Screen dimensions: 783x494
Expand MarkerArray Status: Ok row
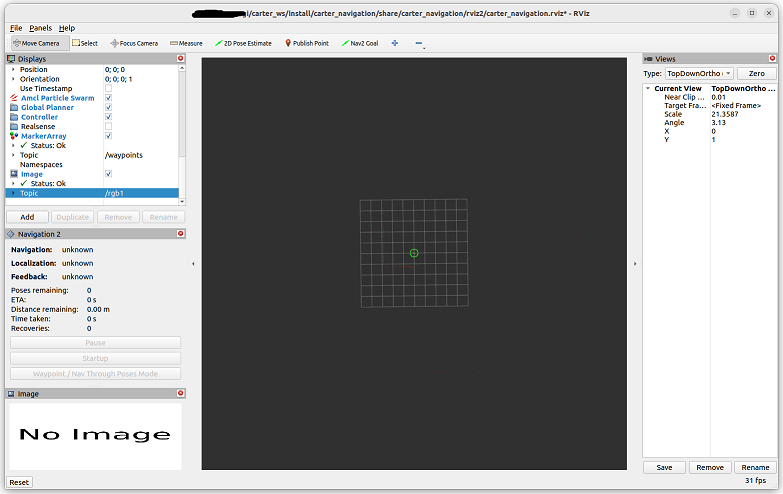point(13,145)
